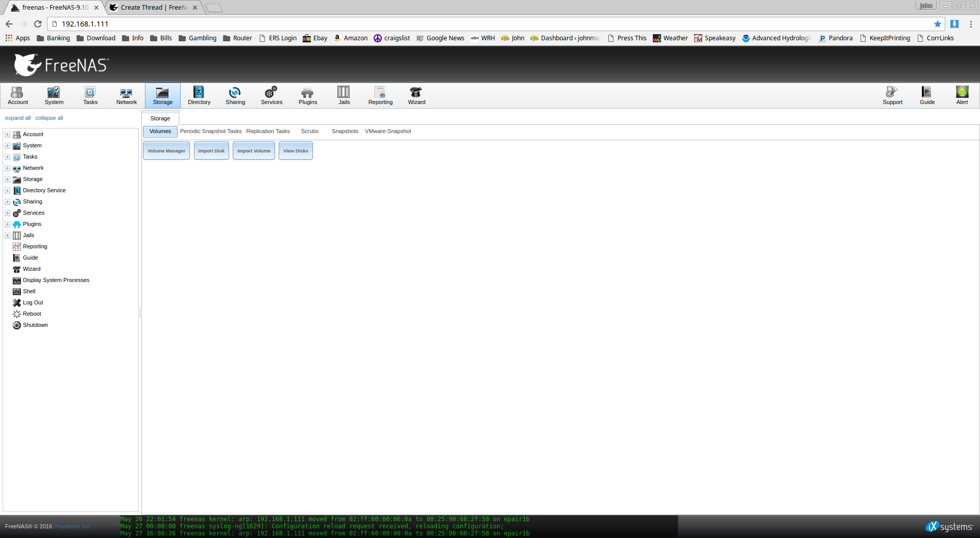Bookmark this page with the star
This screenshot has width=980, height=538.
938,24
